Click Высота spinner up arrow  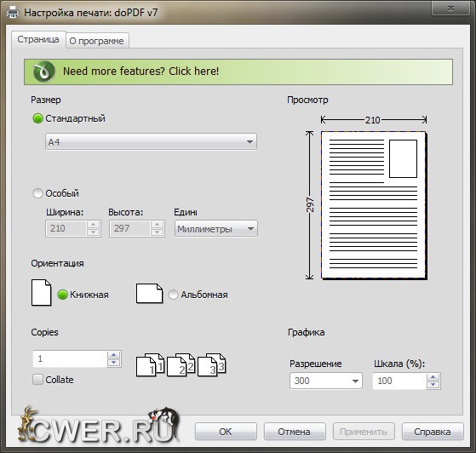[158, 225]
